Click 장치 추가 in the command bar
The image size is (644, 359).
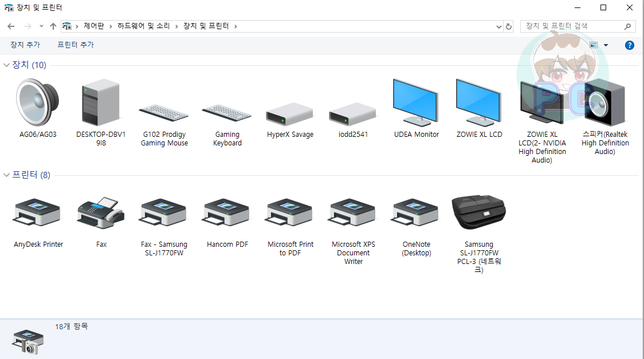point(25,45)
